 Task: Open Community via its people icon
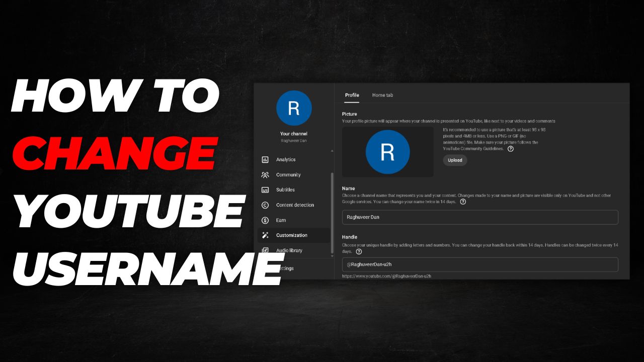tap(265, 175)
